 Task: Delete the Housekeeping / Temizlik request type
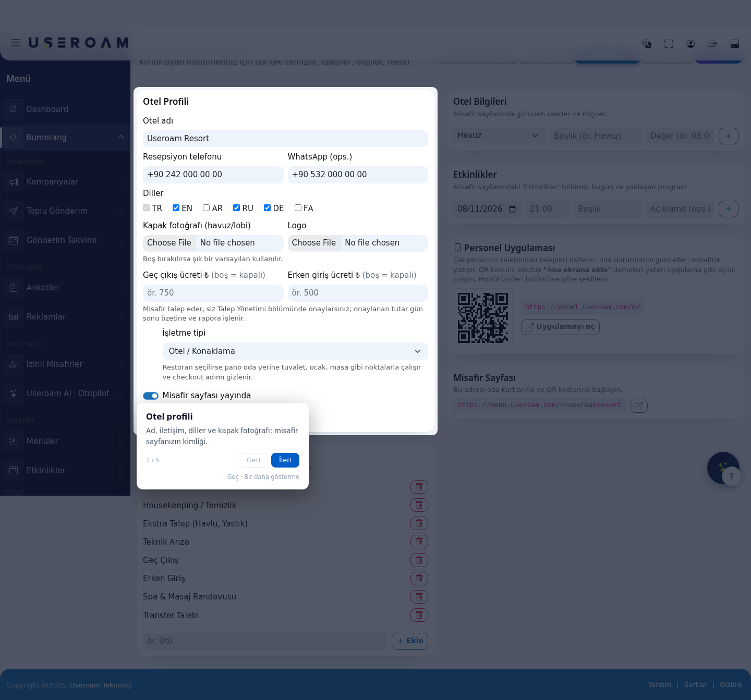419,505
